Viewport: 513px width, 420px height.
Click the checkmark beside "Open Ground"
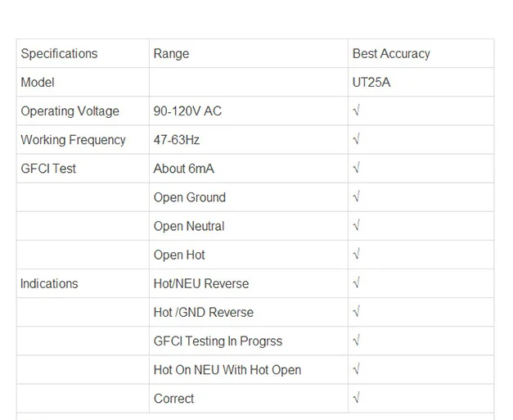[357, 197]
